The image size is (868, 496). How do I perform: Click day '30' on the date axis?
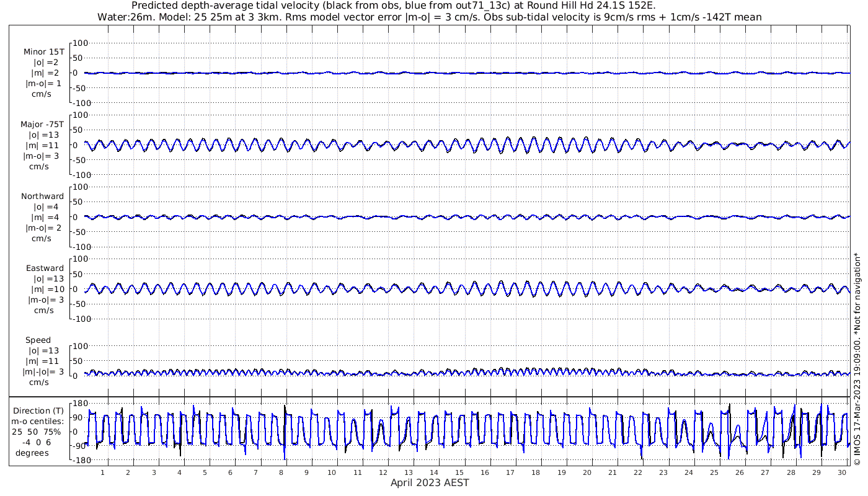pyautogui.click(x=842, y=472)
